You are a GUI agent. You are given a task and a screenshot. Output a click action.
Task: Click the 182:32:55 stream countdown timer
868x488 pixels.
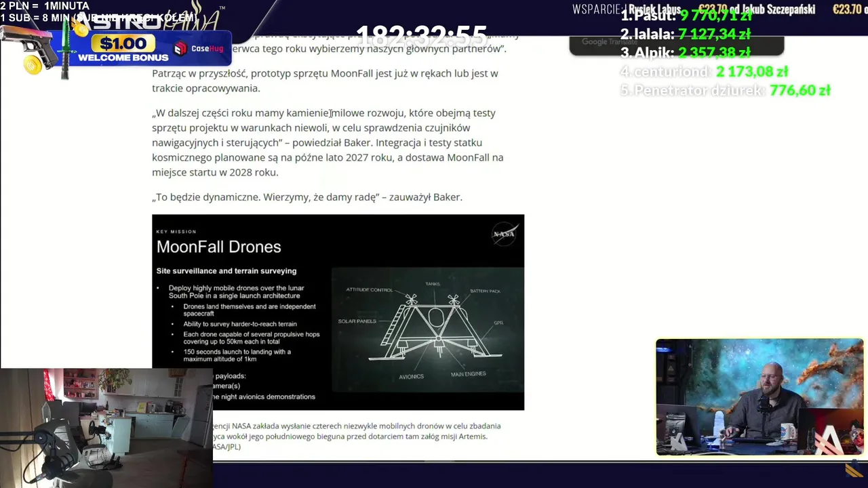(420, 35)
